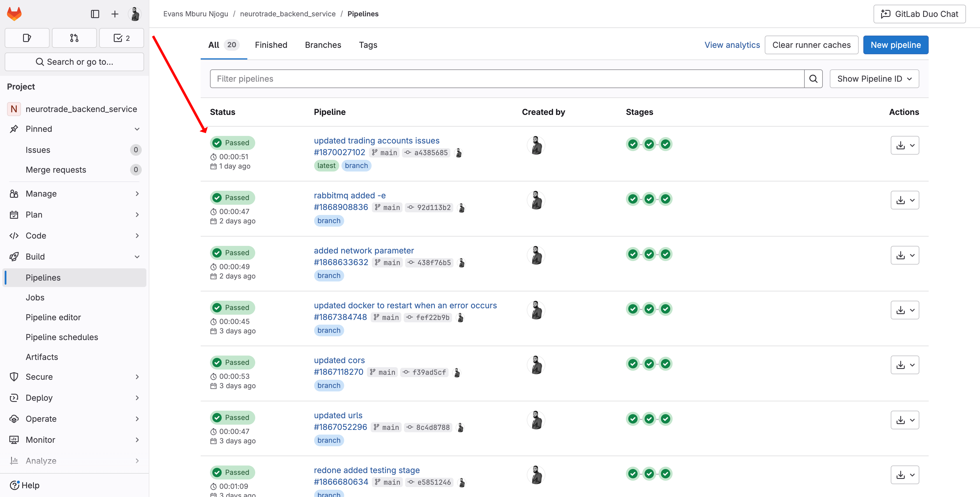Open the assigned issues shortcut icon
The width and height of the screenshot is (980, 497).
tap(27, 38)
